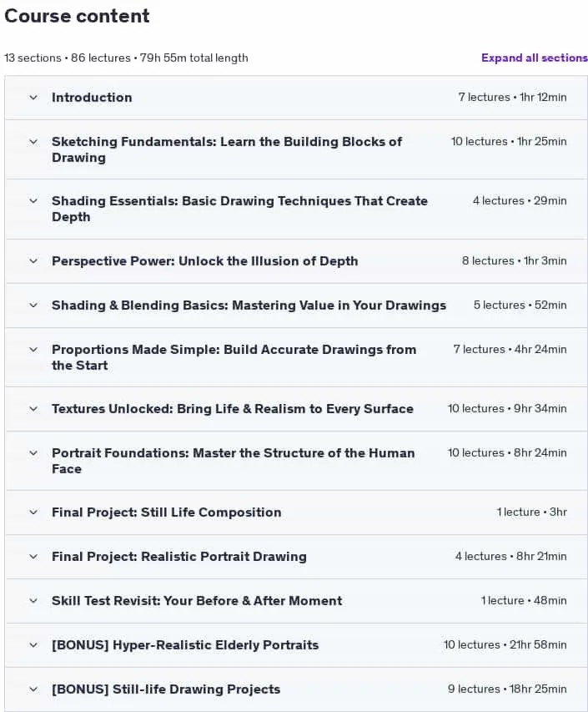This screenshot has height=712, width=588.
Task: Open Skill Test Revisit section title
Action: point(197,601)
